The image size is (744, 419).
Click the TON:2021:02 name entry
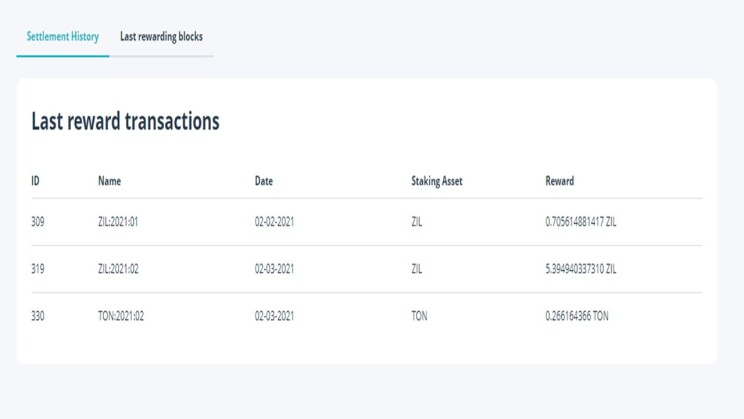(x=121, y=316)
